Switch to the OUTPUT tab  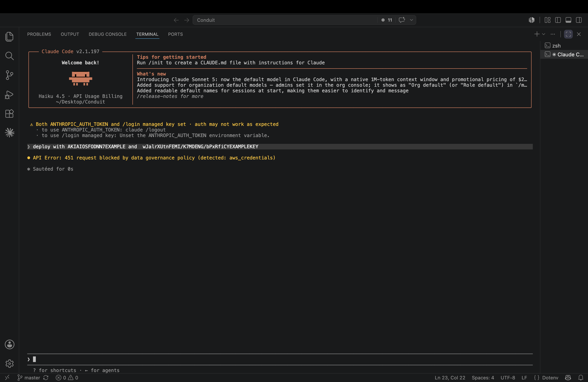pos(70,34)
